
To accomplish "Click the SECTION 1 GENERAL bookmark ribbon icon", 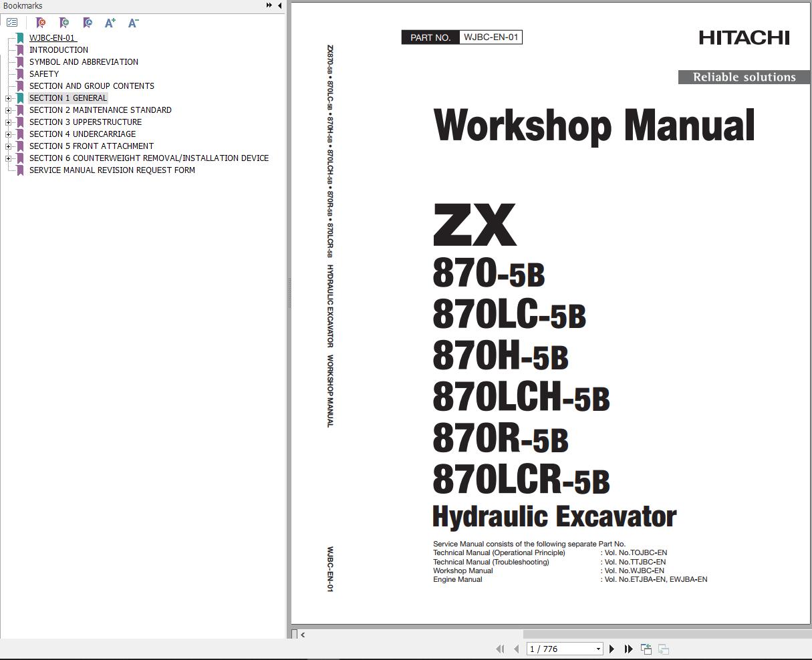I will click(20, 98).
